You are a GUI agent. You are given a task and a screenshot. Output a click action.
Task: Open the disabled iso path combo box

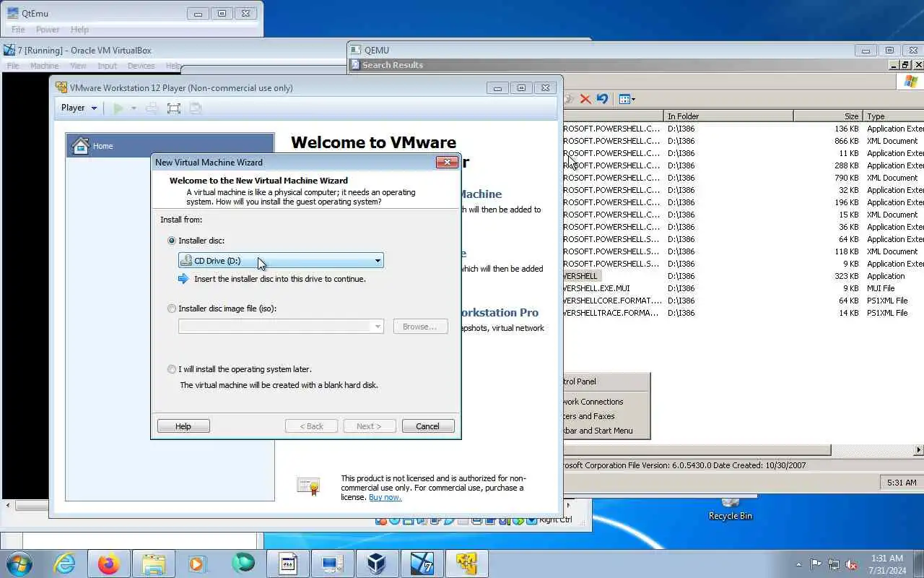(281, 327)
